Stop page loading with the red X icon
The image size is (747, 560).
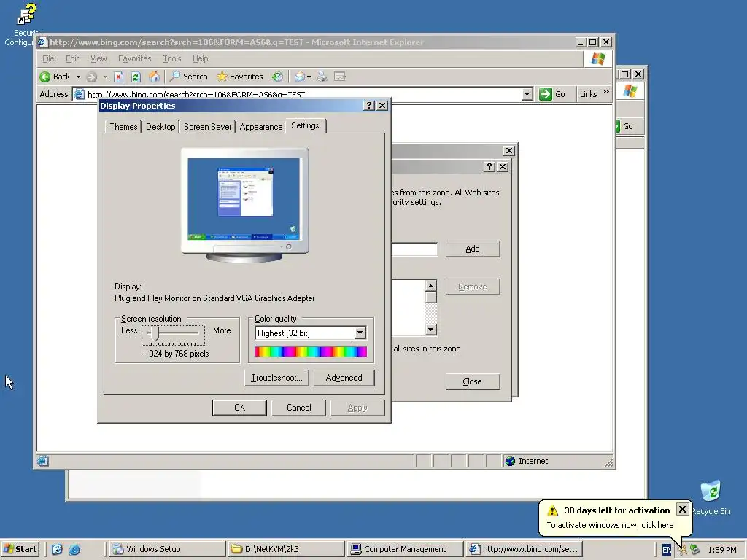(119, 77)
